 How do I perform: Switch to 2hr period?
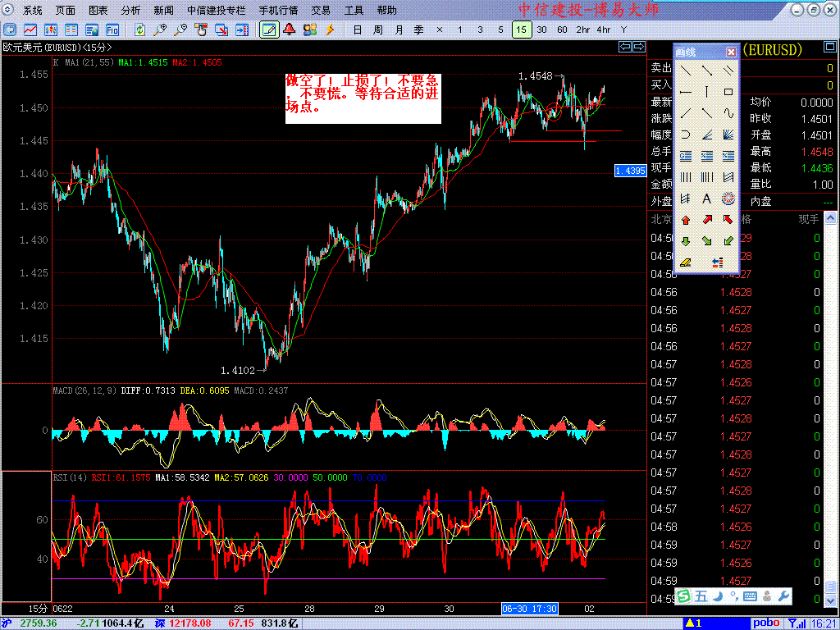(x=583, y=30)
